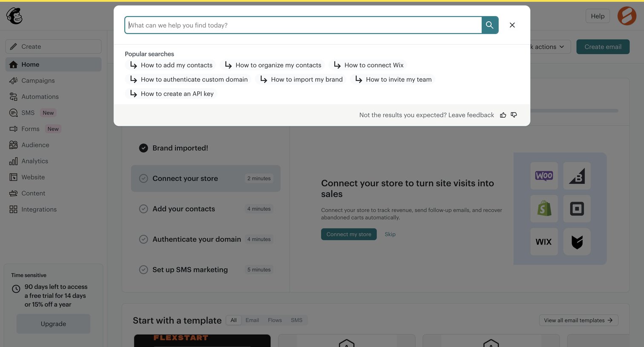Image resolution: width=644 pixels, height=347 pixels.
Task: Click the Content icon in sidebar
Action: point(14,193)
